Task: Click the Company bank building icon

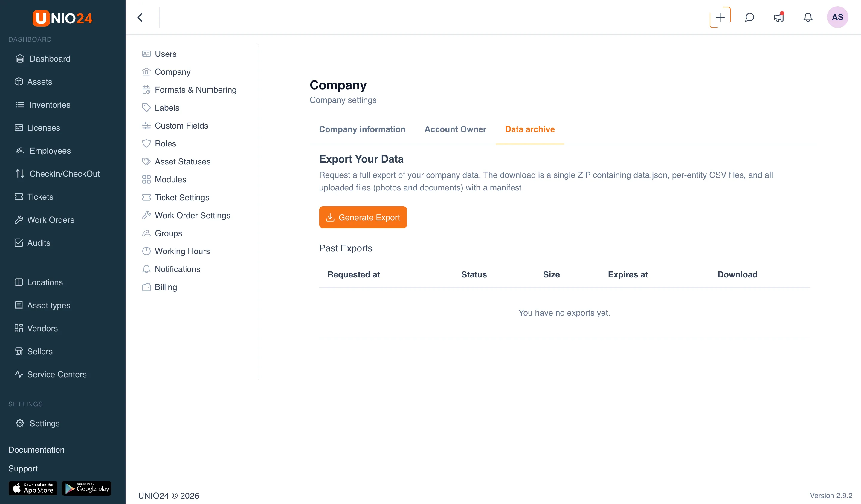Action: (x=146, y=72)
